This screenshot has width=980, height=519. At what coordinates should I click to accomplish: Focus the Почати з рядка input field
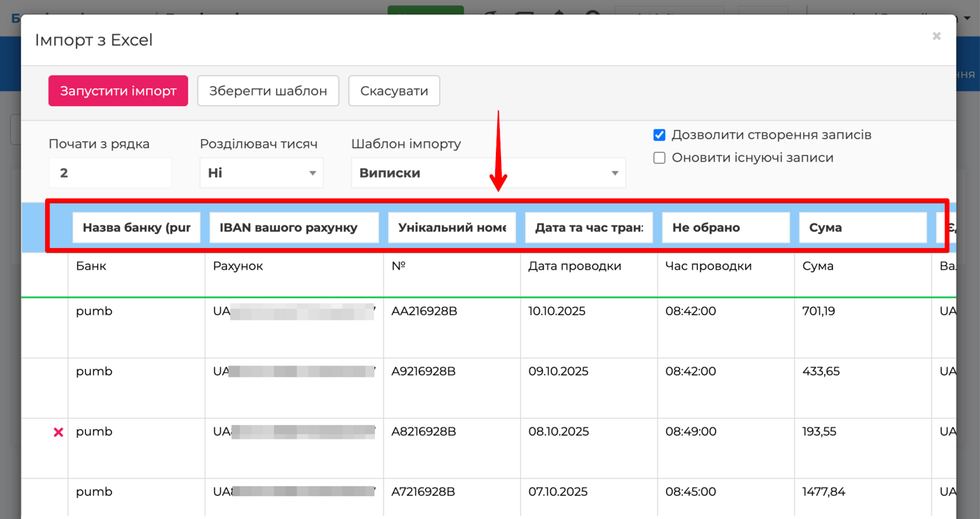coord(110,173)
